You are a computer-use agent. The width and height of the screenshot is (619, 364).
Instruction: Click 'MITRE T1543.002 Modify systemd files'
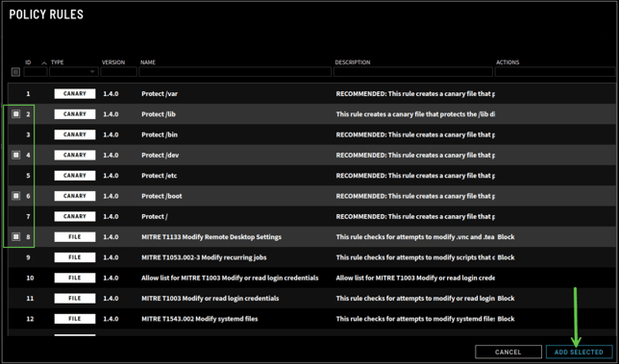199,319
